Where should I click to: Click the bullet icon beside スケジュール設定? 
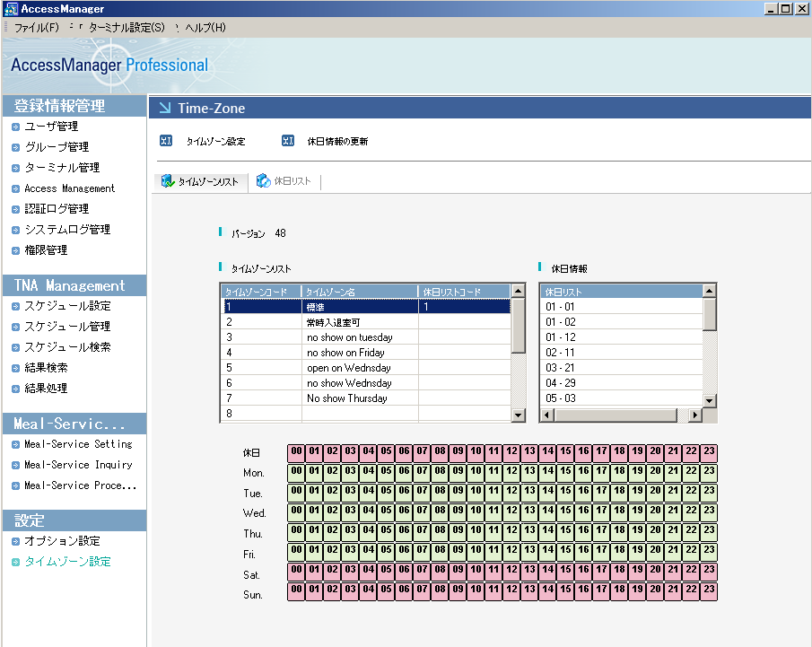click(15, 307)
